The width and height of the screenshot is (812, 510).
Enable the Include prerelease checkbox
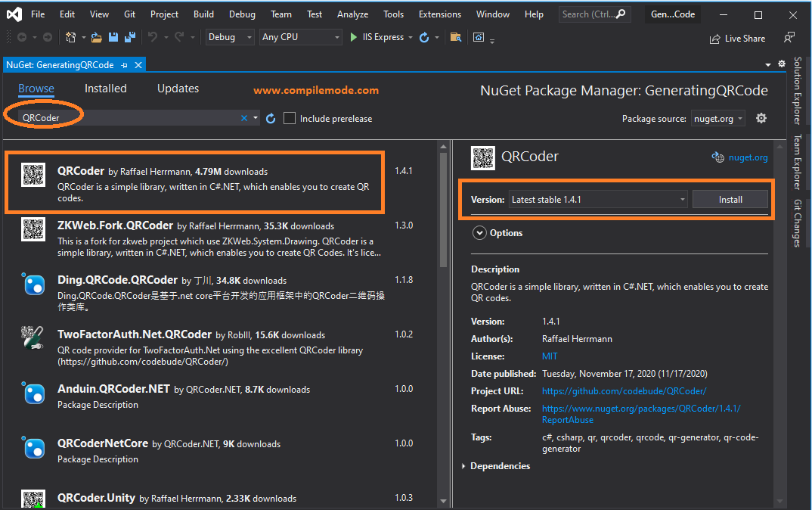[x=290, y=118]
